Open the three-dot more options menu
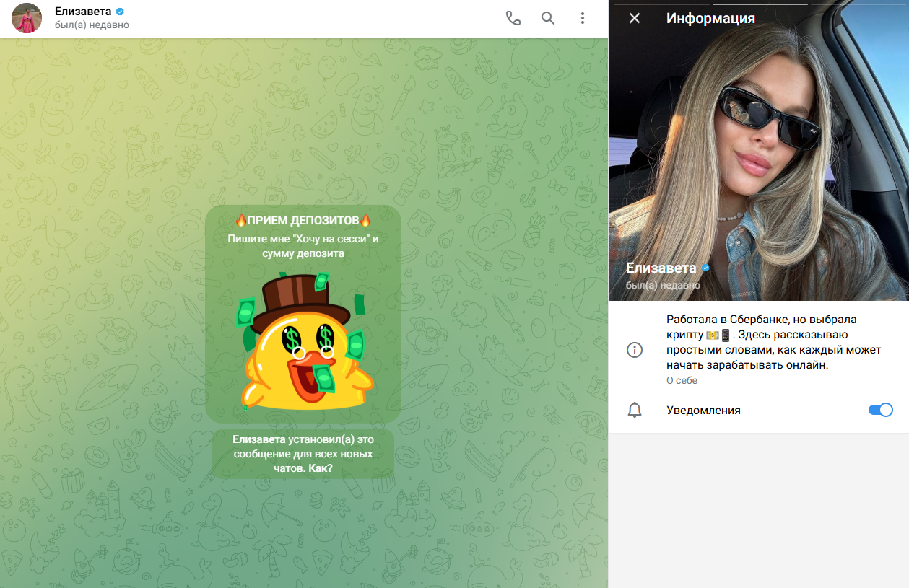Viewport: 909px width, 588px height. pos(583,19)
